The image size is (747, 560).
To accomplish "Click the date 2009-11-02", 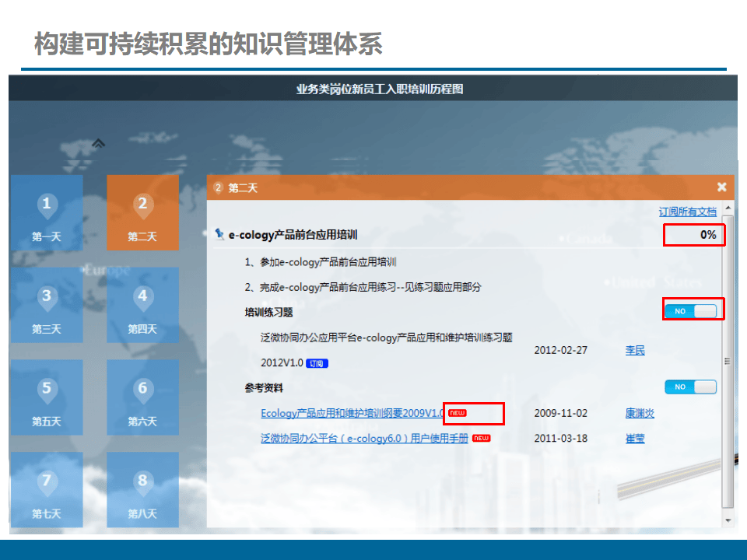I will [x=561, y=413].
